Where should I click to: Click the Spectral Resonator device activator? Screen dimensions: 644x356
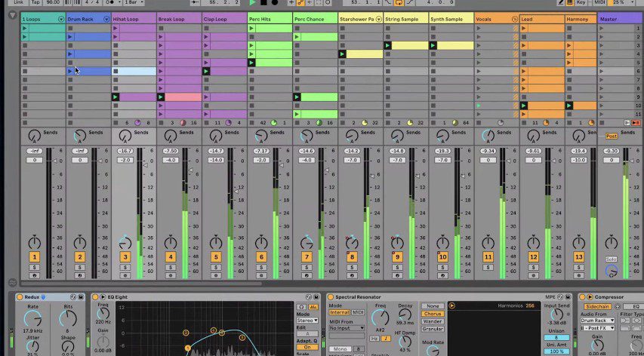coord(331,297)
